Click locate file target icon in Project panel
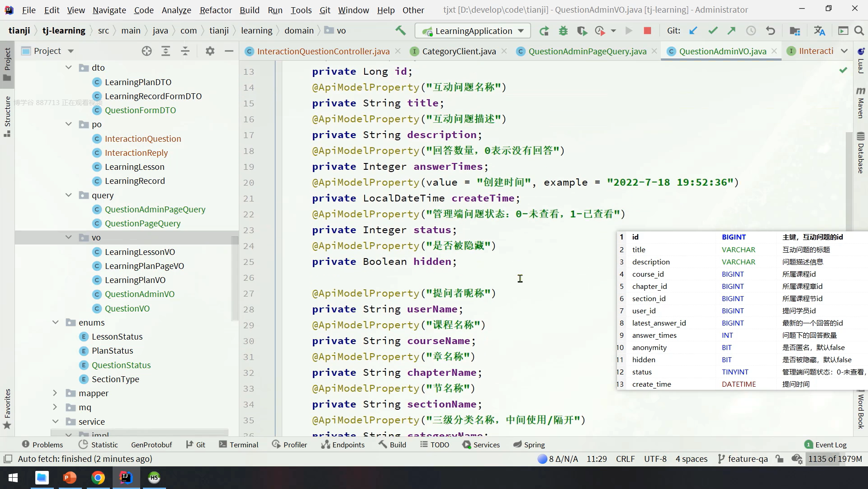 tap(147, 51)
